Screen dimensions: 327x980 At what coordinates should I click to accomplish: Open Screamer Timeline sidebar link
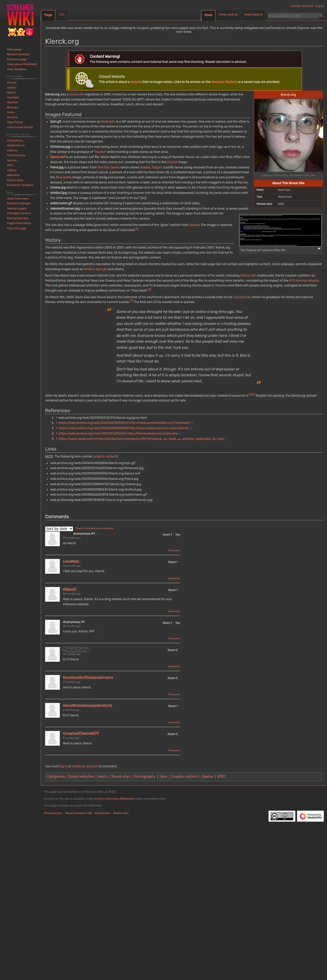click(x=20, y=185)
